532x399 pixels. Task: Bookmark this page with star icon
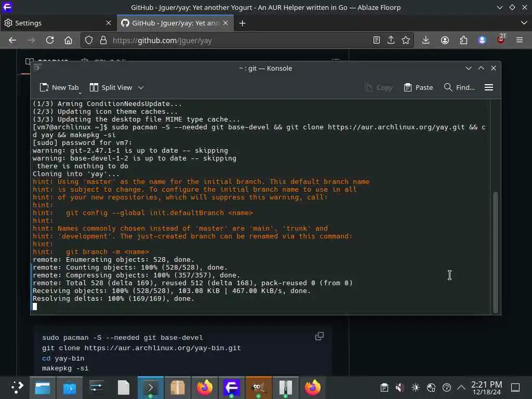pyautogui.click(x=406, y=41)
